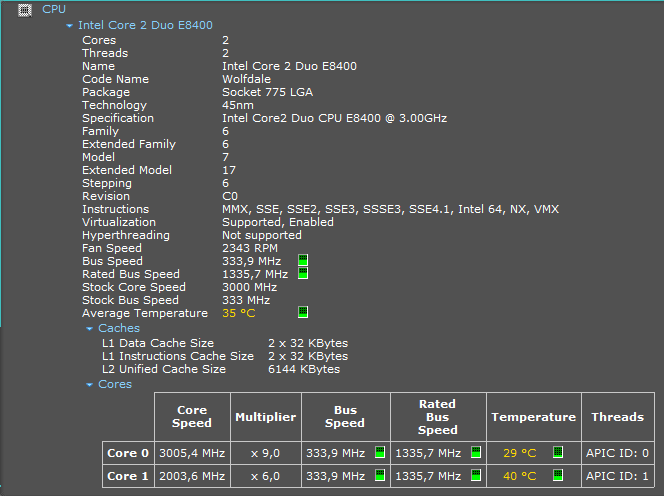Screen dimensions: 664x496
Task: Click the Stepping label
Action: 107,183
